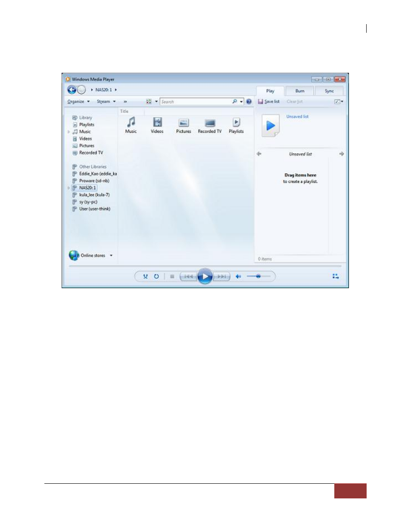Skip to the next track
The width and height of the screenshot is (411, 532).
coord(221,277)
